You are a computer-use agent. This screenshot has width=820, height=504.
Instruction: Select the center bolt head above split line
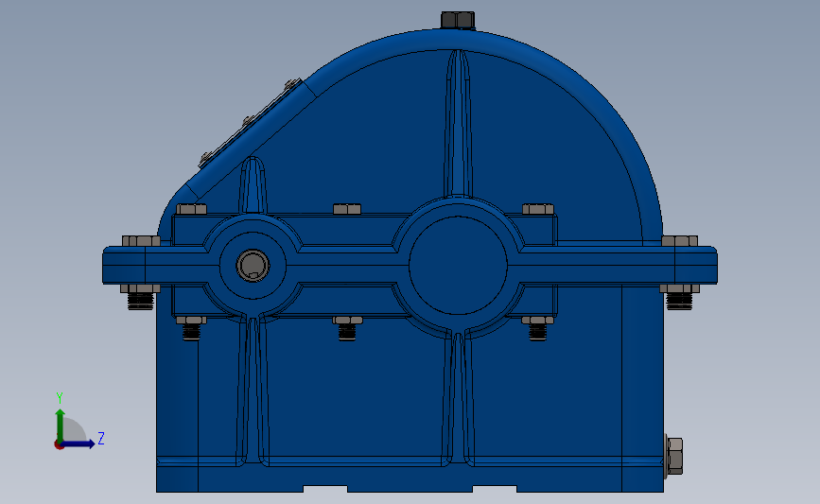pos(347,209)
